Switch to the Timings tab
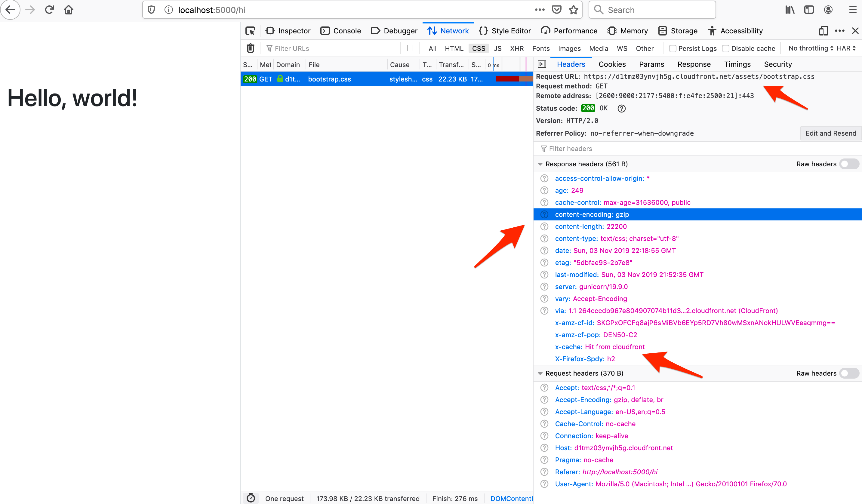The width and height of the screenshot is (862, 504). [x=737, y=64]
